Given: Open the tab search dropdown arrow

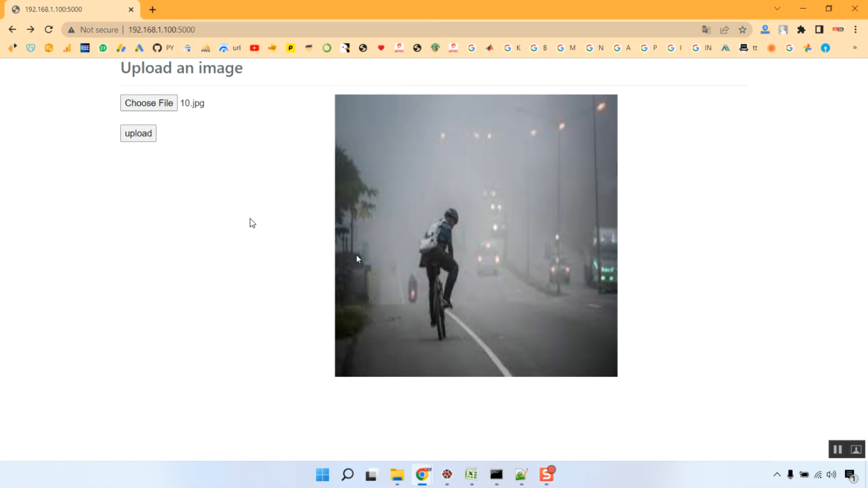Looking at the screenshot, I should tap(777, 9).
